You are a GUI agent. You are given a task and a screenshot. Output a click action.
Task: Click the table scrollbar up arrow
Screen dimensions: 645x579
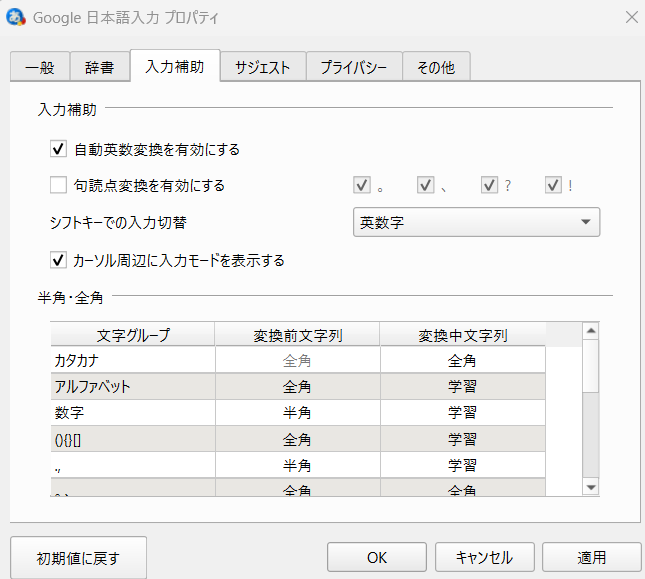591,331
